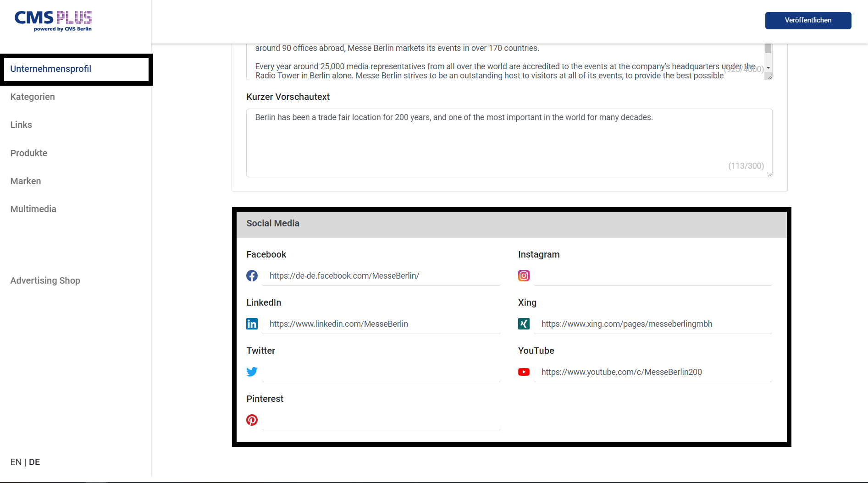Select Marken in the sidebar
This screenshot has width=868, height=483.
pos(26,181)
